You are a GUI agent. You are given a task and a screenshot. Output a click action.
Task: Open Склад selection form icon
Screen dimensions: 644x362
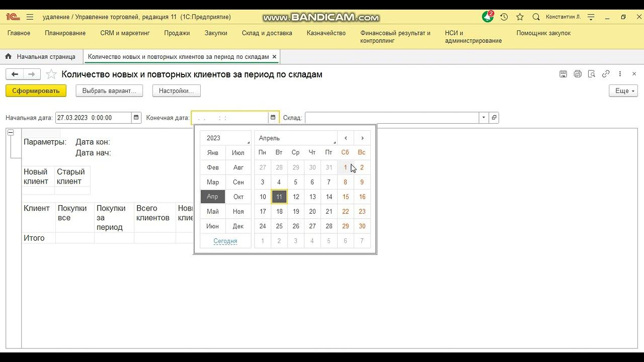tap(494, 118)
